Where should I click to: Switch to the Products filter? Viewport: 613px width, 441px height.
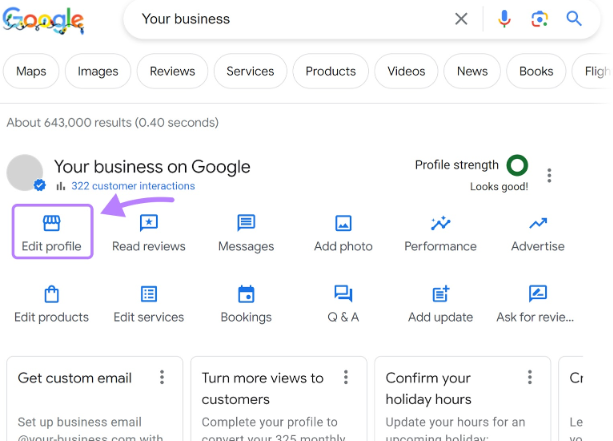click(x=331, y=71)
